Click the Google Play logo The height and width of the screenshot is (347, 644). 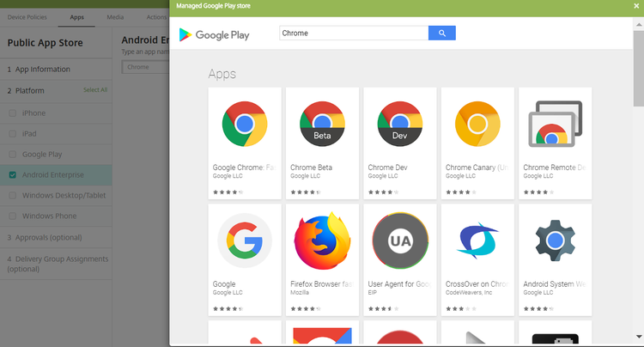click(x=214, y=35)
